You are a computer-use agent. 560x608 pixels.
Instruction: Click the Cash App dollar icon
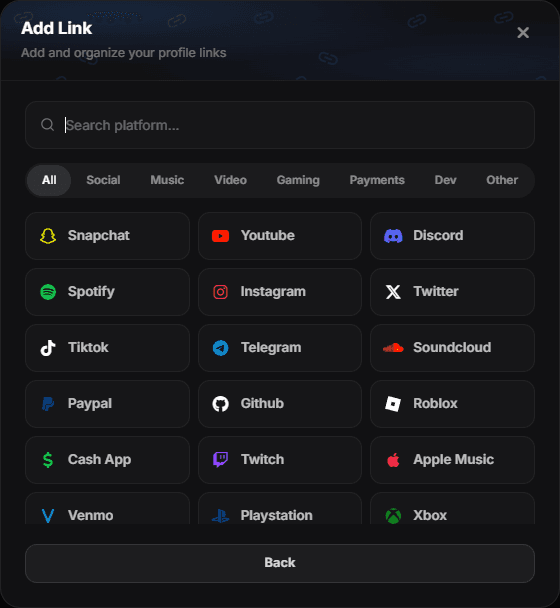[48, 460]
